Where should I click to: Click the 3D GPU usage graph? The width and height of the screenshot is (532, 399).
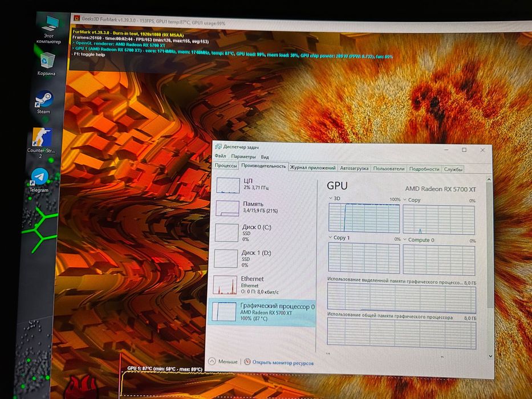pyautogui.click(x=364, y=218)
